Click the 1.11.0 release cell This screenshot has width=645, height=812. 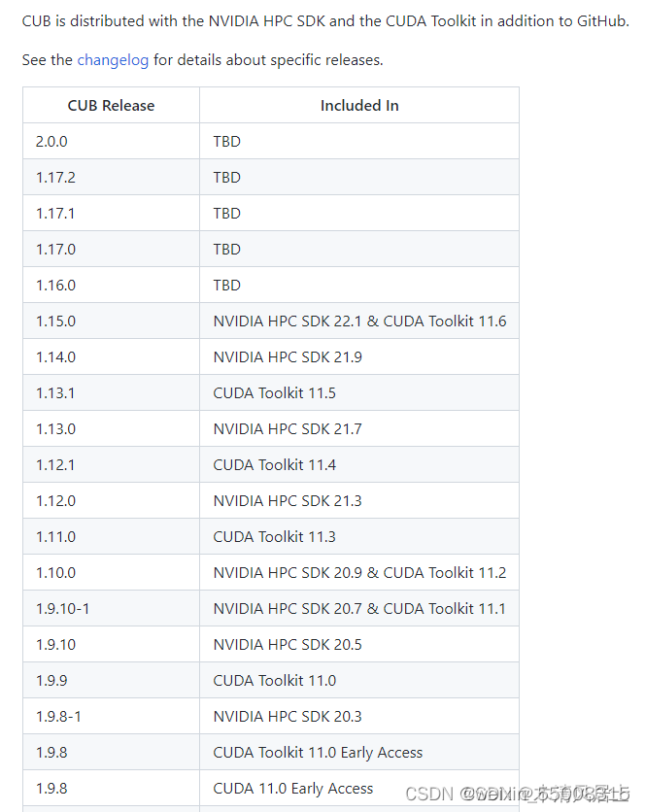pyautogui.click(x=111, y=536)
